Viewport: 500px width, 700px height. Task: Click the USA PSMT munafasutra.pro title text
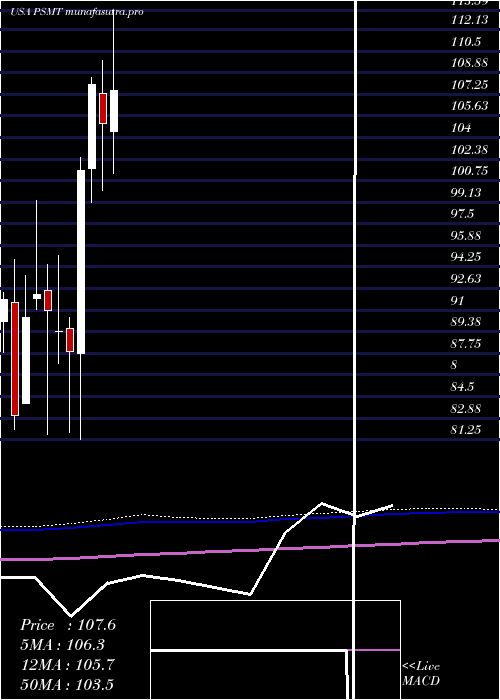(x=77, y=12)
